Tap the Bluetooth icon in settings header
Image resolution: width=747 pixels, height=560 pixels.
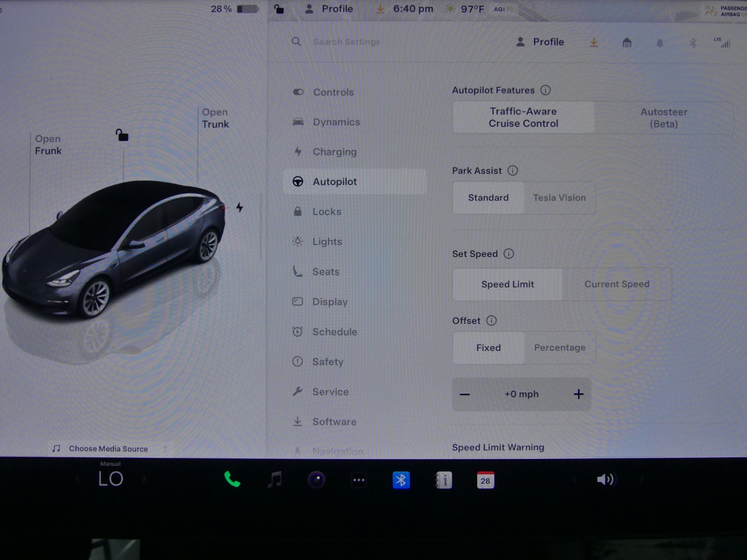(x=693, y=43)
